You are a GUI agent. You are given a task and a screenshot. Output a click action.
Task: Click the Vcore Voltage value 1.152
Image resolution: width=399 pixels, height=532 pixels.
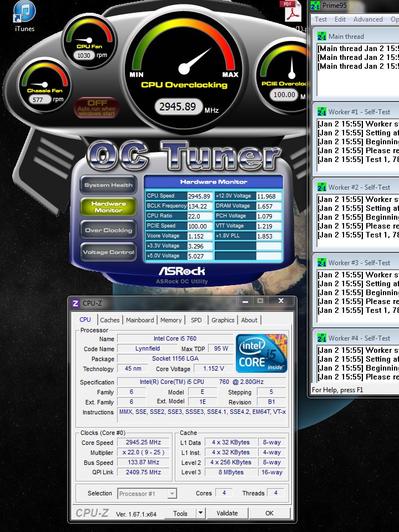pyautogui.click(x=200, y=236)
